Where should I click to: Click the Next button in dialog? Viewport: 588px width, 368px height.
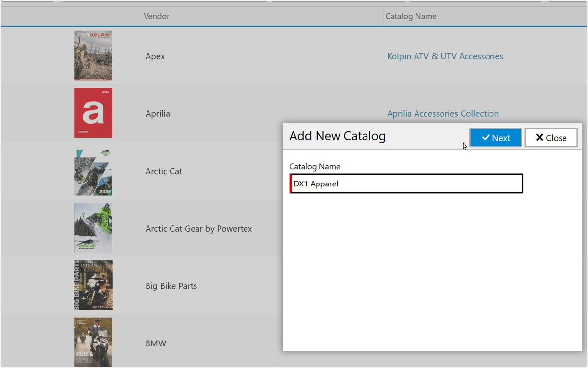point(496,138)
